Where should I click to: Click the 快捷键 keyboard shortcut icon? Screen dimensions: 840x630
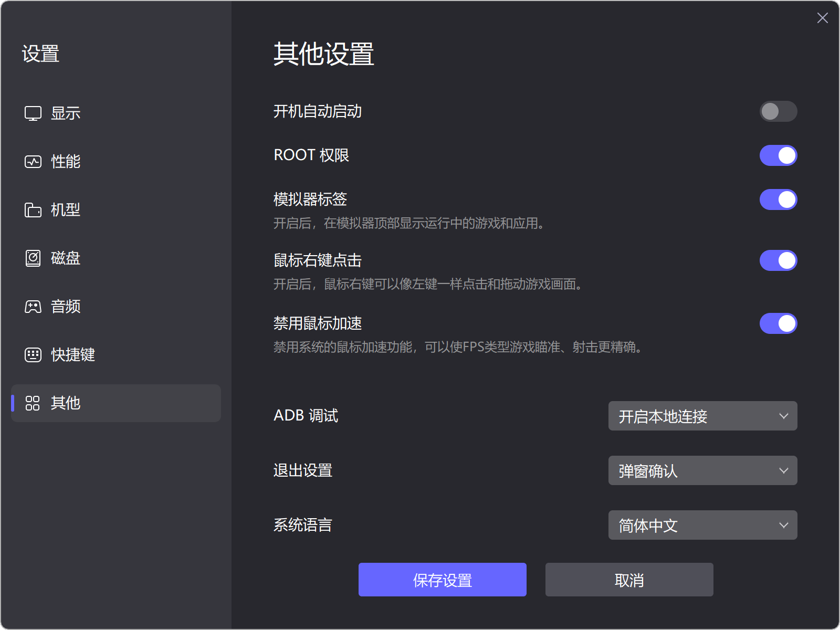coord(33,354)
